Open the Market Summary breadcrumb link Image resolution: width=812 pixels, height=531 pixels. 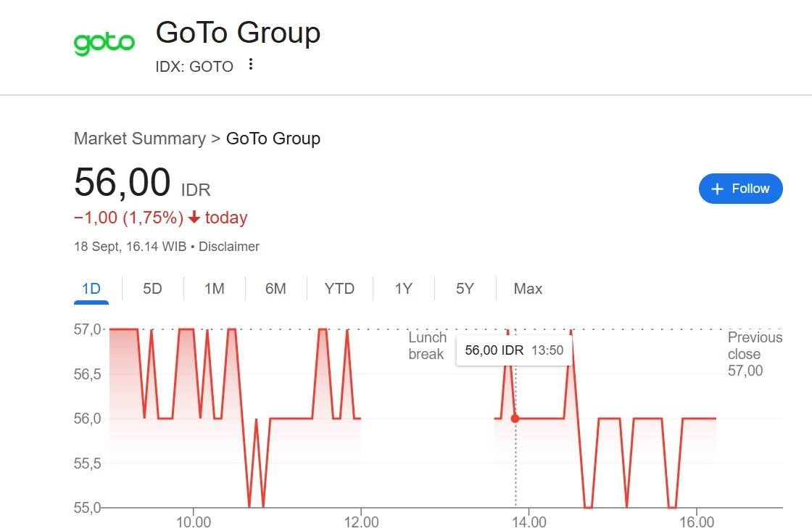140,139
